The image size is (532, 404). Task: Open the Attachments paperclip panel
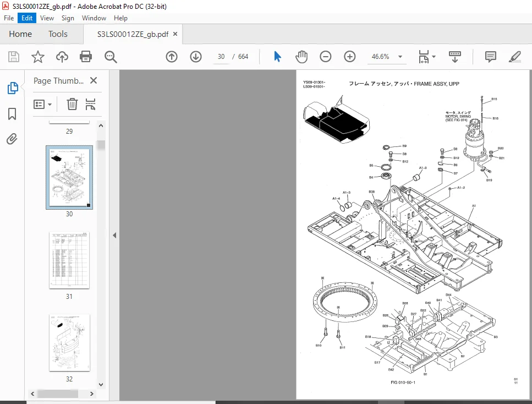coord(12,139)
